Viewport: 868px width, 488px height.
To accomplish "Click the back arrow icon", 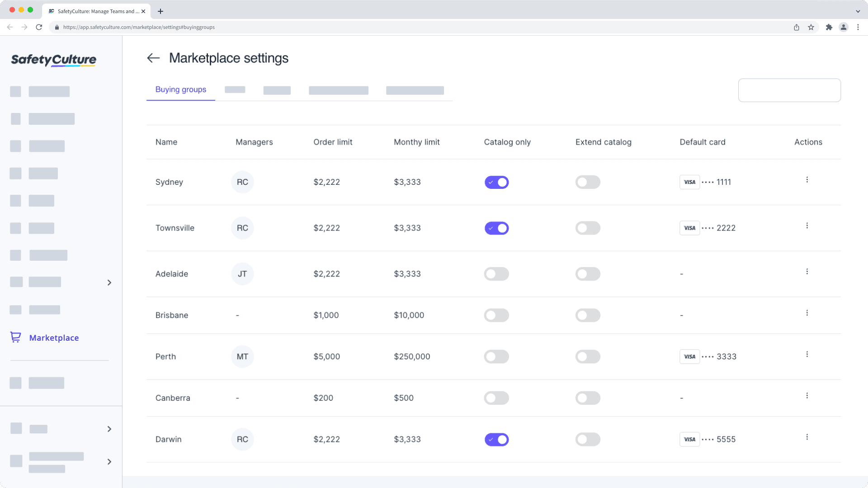I will [153, 58].
